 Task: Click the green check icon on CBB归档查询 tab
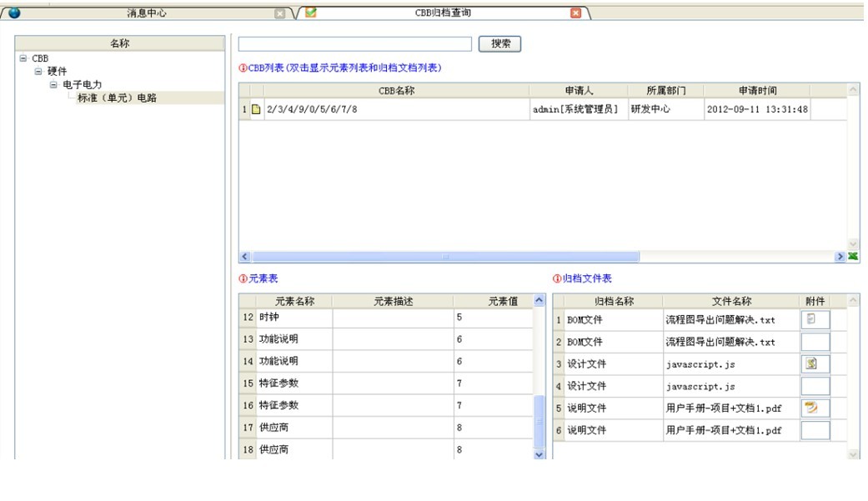click(x=311, y=13)
